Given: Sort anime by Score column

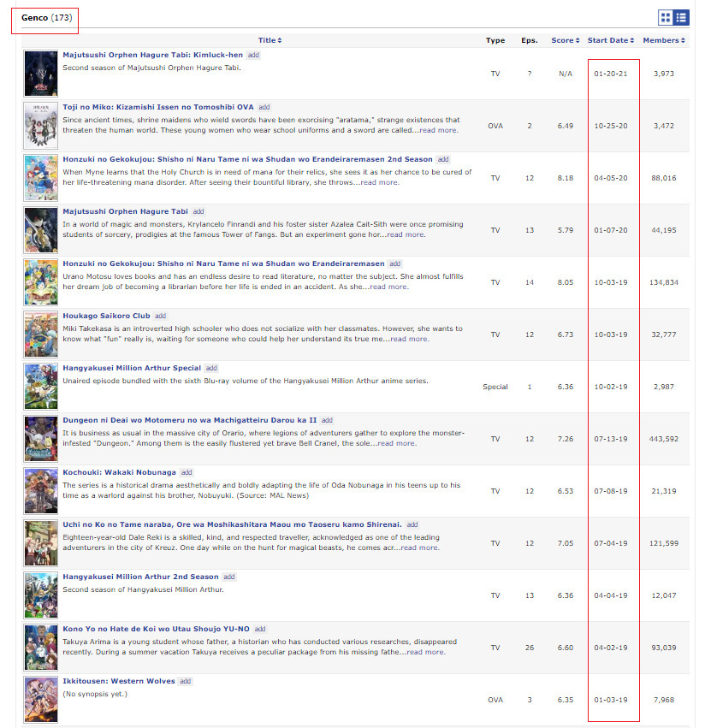Looking at the screenshot, I should pos(565,40).
